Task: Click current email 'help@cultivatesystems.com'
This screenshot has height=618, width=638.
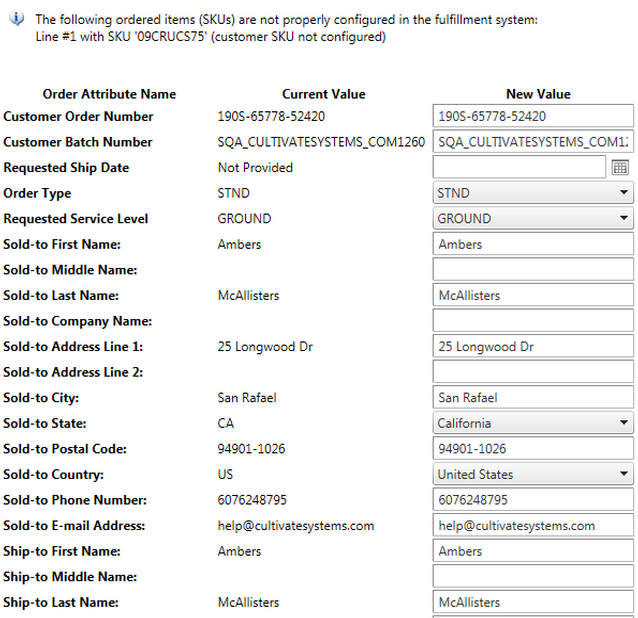Action: pyautogui.click(x=296, y=526)
